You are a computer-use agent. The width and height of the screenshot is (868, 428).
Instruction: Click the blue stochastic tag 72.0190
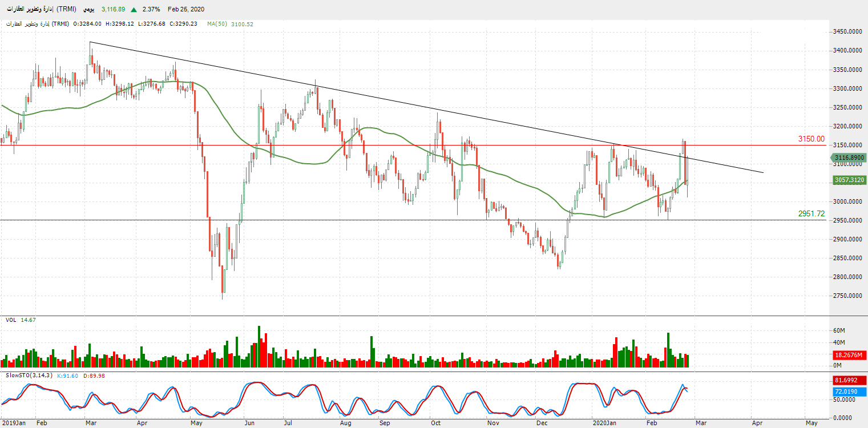tap(849, 391)
